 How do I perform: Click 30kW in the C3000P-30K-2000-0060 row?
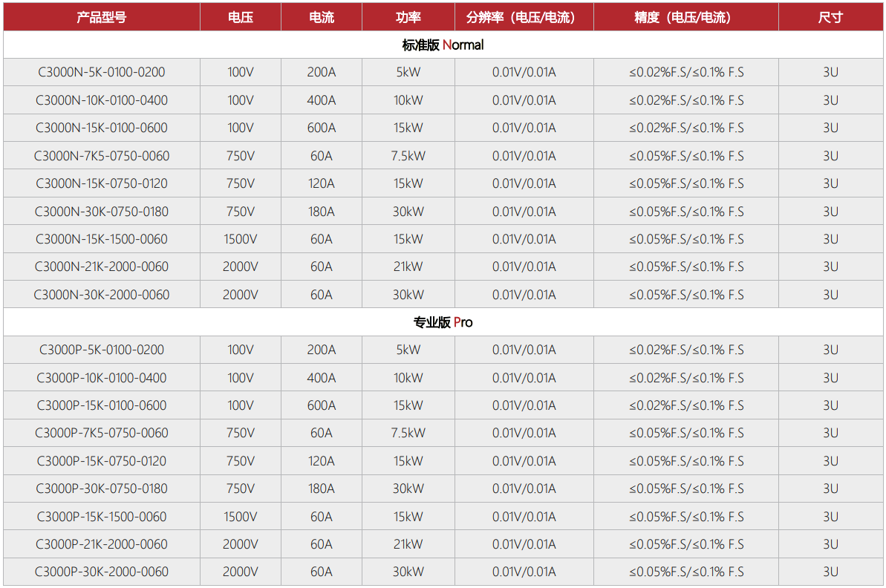pyautogui.click(x=408, y=572)
